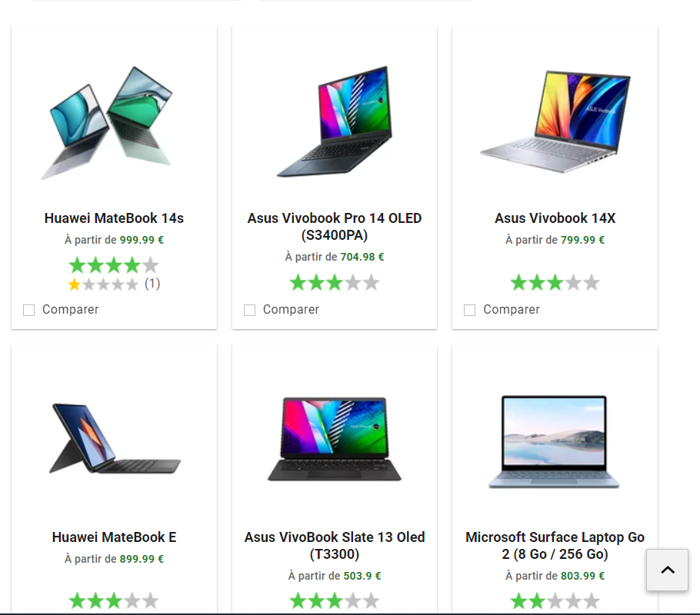Open the Huawei MateBook 14s title link
The image size is (700, 615).
click(x=114, y=218)
